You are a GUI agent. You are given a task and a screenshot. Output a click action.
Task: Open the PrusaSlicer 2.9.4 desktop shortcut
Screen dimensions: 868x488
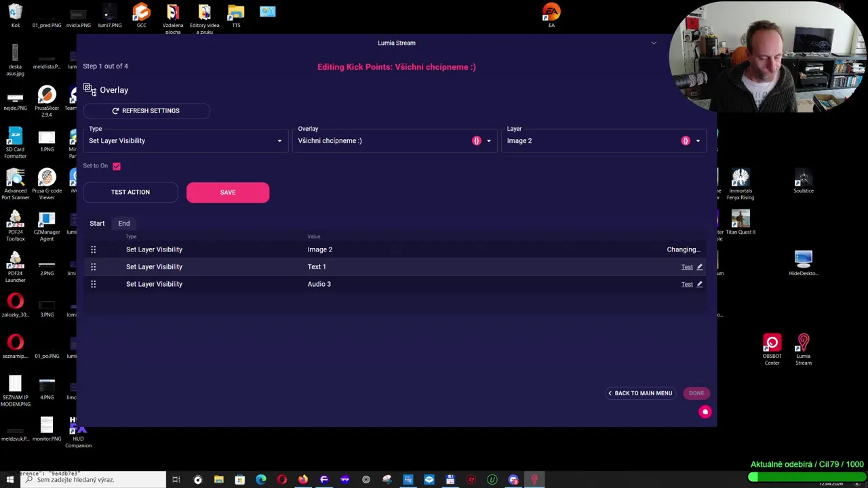(x=47, y=102)
